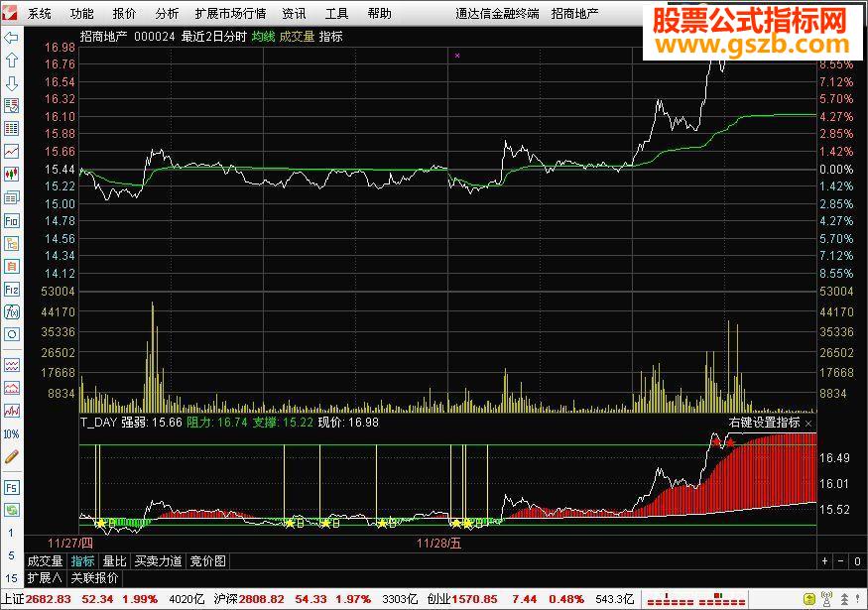Click the 支撑: 15.22 value in T_DAY header

[283, 423]
